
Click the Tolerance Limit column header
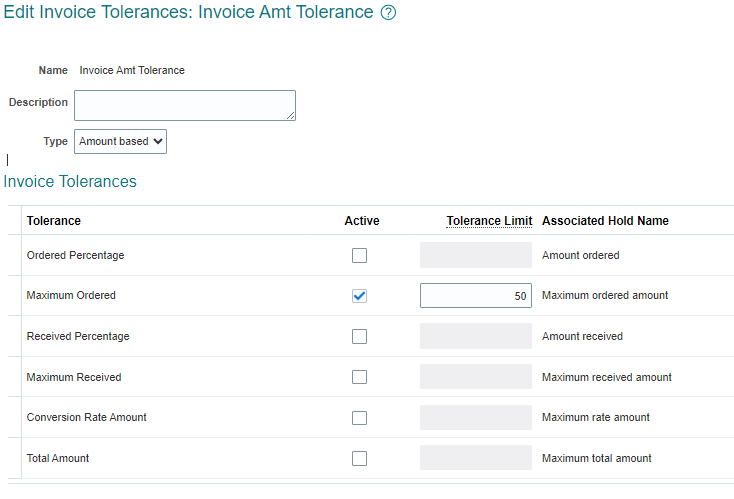tap(489, 220)
